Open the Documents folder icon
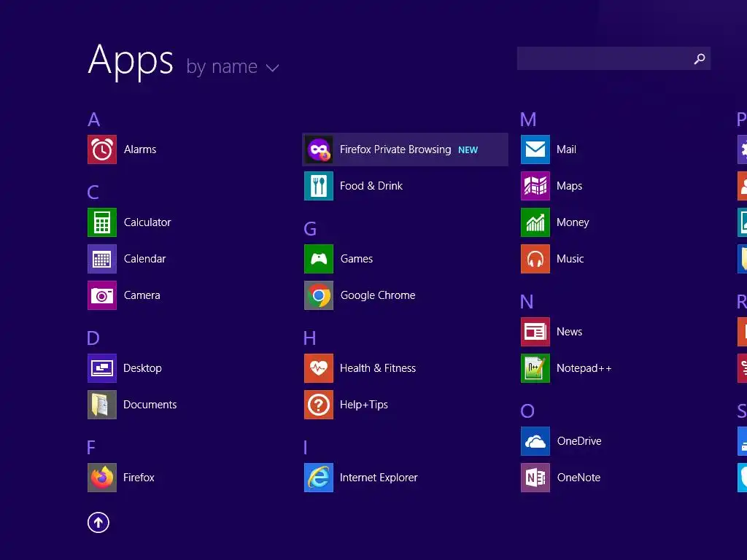747x560 pixels. tap(102, 405)
